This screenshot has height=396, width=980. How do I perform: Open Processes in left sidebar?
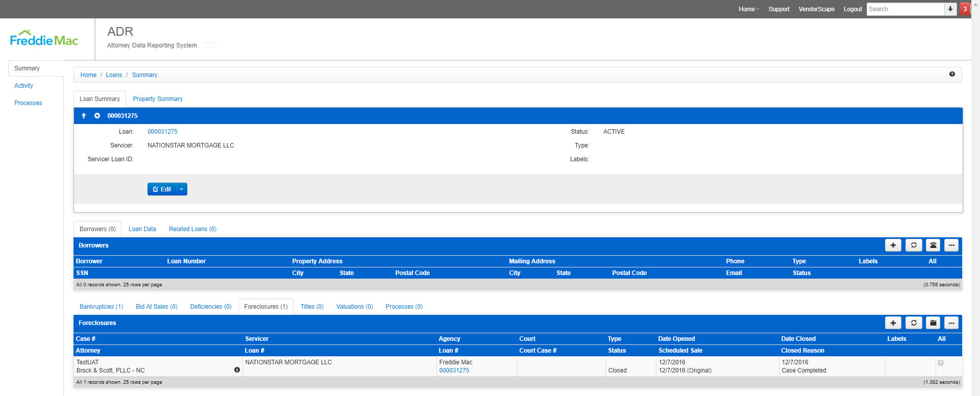click(x=28, y=103)
